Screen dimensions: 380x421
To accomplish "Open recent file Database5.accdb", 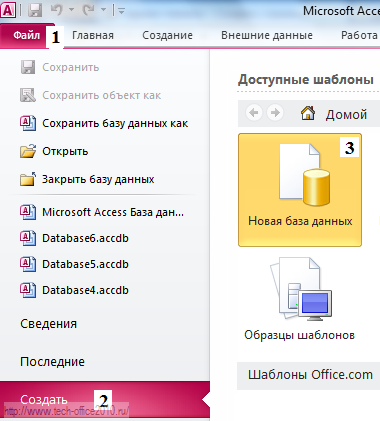I will coord(85,264).
